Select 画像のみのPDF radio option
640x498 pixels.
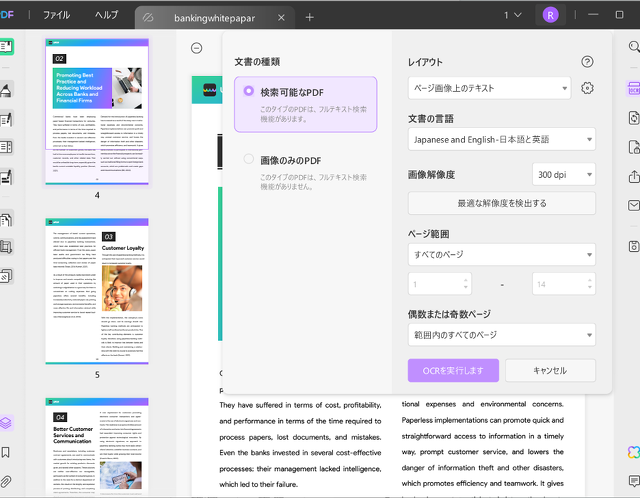point(249,159)
